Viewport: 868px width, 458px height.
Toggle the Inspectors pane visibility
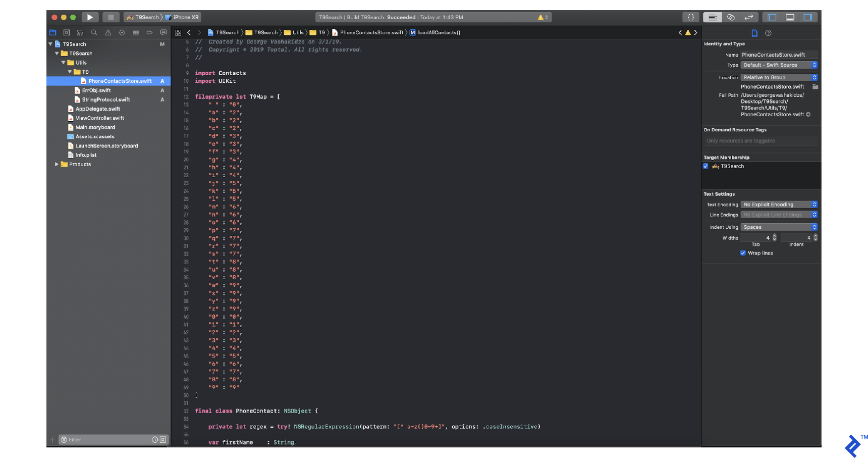pos(808,17)
